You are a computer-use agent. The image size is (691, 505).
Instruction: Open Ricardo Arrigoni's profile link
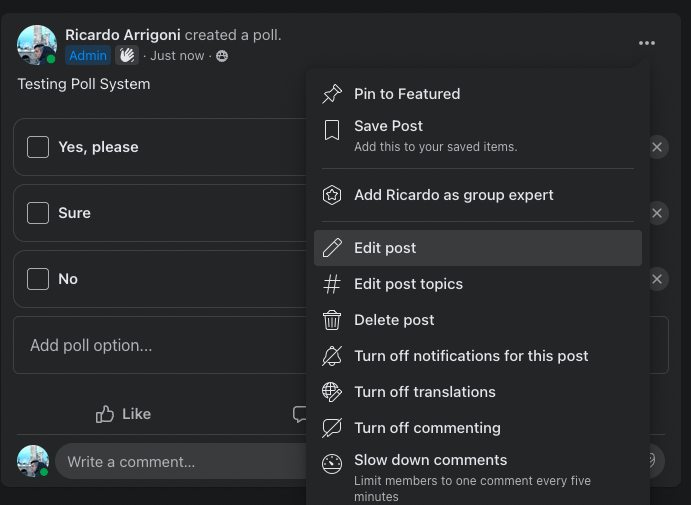click(123, 35)
